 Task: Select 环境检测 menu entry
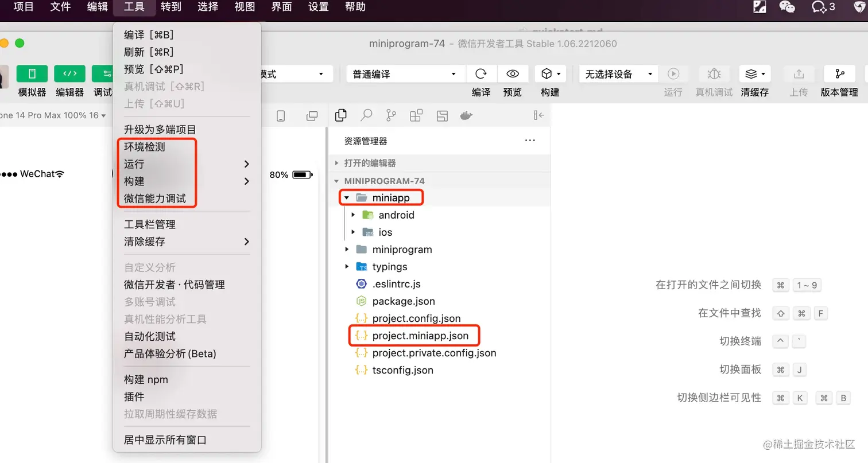(187, 147)
